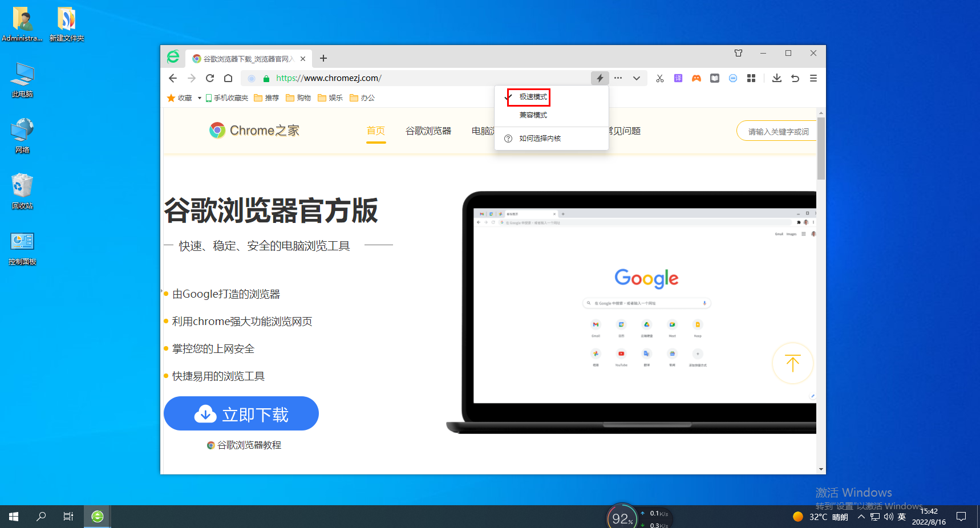Click the laptop Google screenshot image
The height and width of the screenshot is (528, 980).
[x=631, y=312]
